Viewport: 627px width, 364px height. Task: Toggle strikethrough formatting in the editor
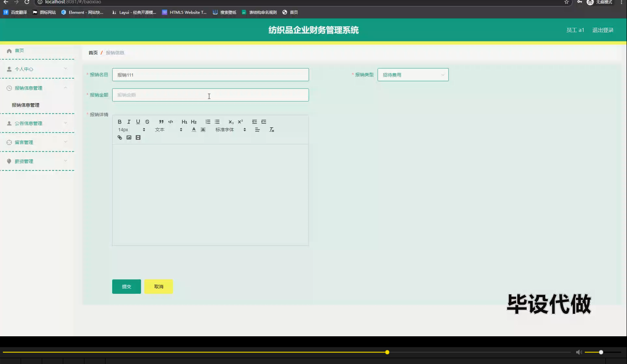(147, 122)
